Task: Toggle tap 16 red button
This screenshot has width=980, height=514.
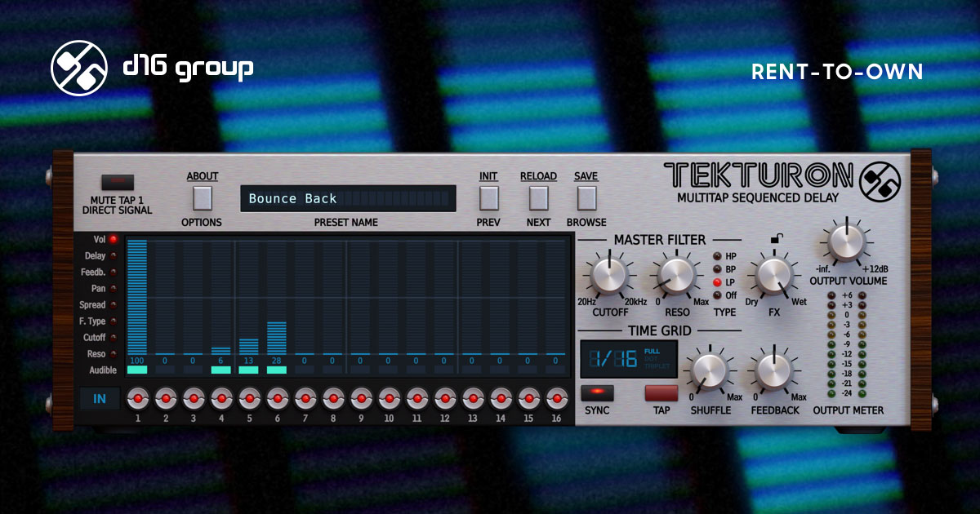Action: (555, 398)
